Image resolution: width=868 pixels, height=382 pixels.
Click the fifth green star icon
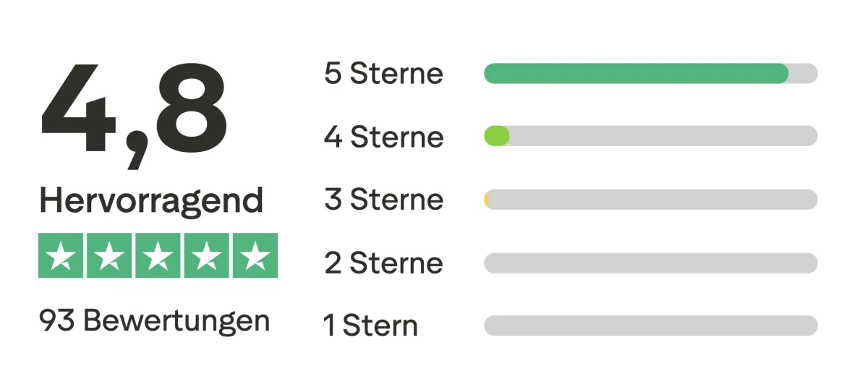point(255,255)
